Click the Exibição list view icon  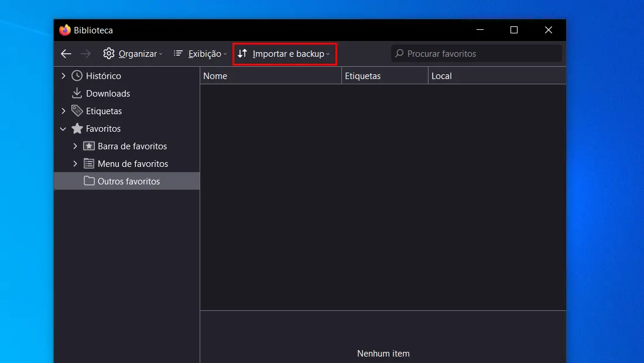point(178,53)
